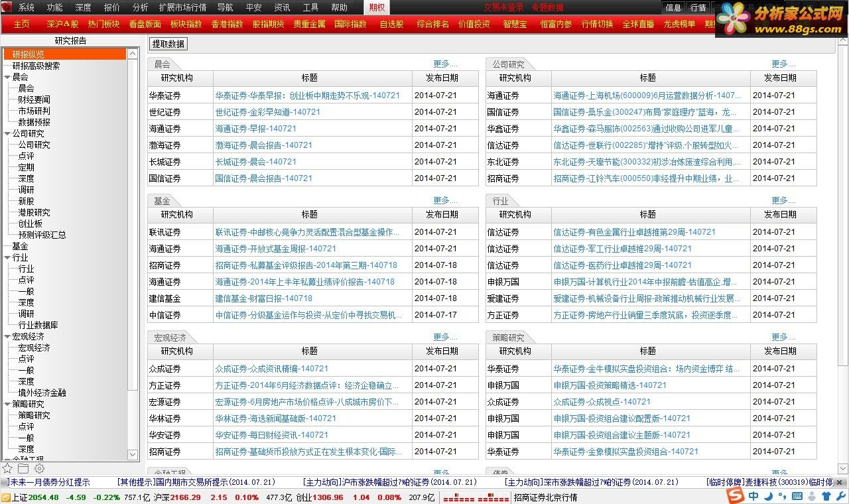Open report 海通证券-开放式基金周报-140721
849x504 pixels.
click(x=276, y=249)
